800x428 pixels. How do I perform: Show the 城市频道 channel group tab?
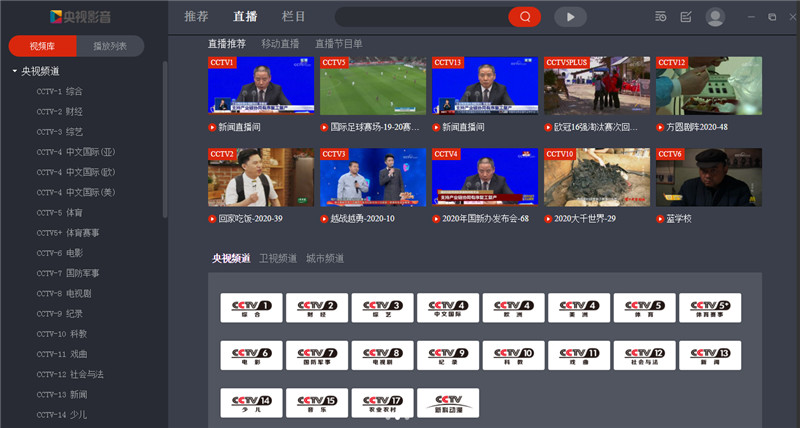point(325,258)
